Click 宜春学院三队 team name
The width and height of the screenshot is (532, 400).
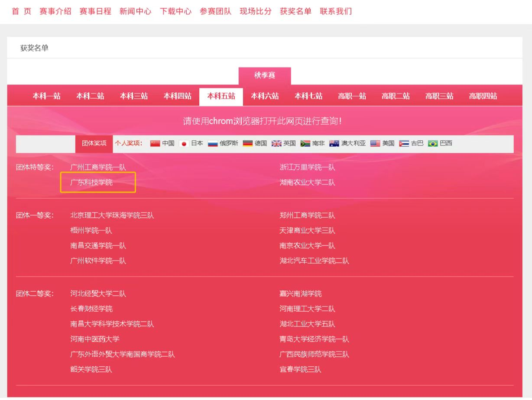[301, 369]
